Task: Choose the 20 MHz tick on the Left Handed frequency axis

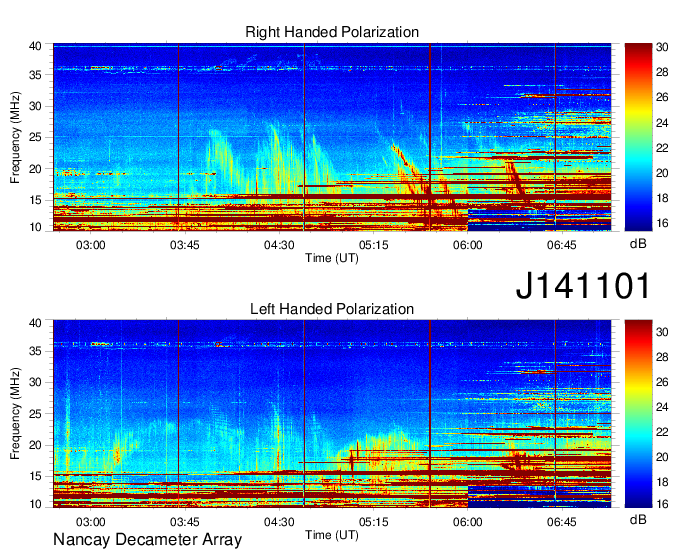Action: pos(35,445)
